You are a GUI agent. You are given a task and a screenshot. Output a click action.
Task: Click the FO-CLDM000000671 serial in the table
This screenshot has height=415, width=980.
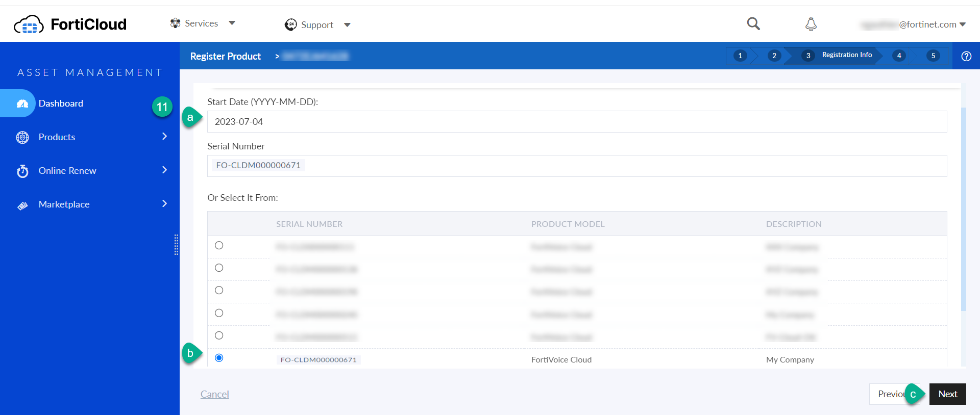[318, 360]
